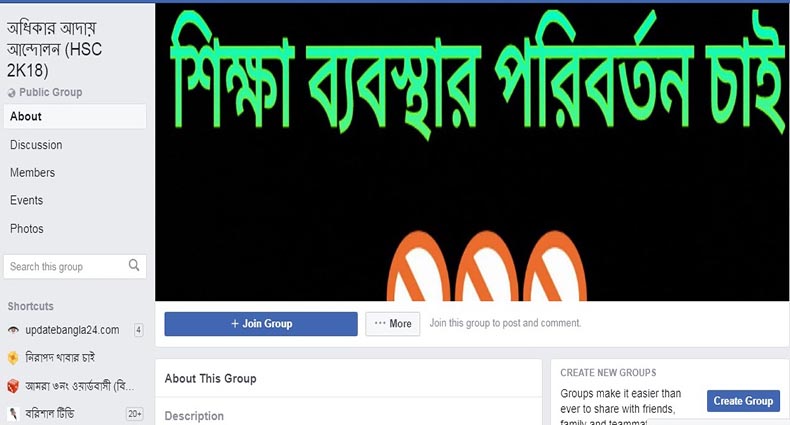The width and height of the screenshot is (790, 425).
Task: Click the red cube shortcut icon
Action: point(13,386)
